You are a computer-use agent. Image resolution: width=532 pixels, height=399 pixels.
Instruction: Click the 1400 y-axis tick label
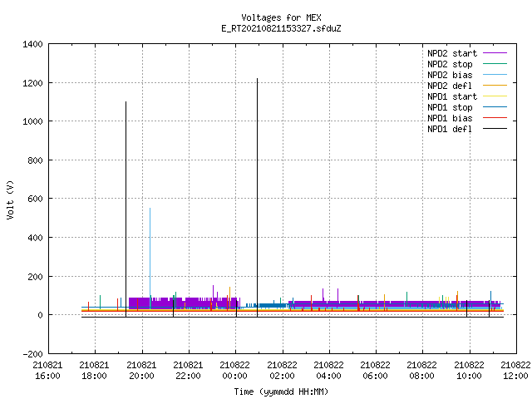[32, 44]
